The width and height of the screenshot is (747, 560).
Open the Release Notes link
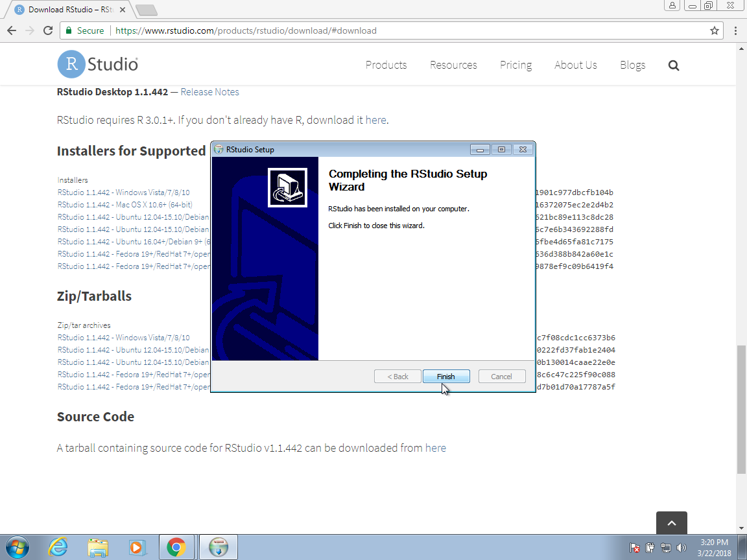click(209, 92)
